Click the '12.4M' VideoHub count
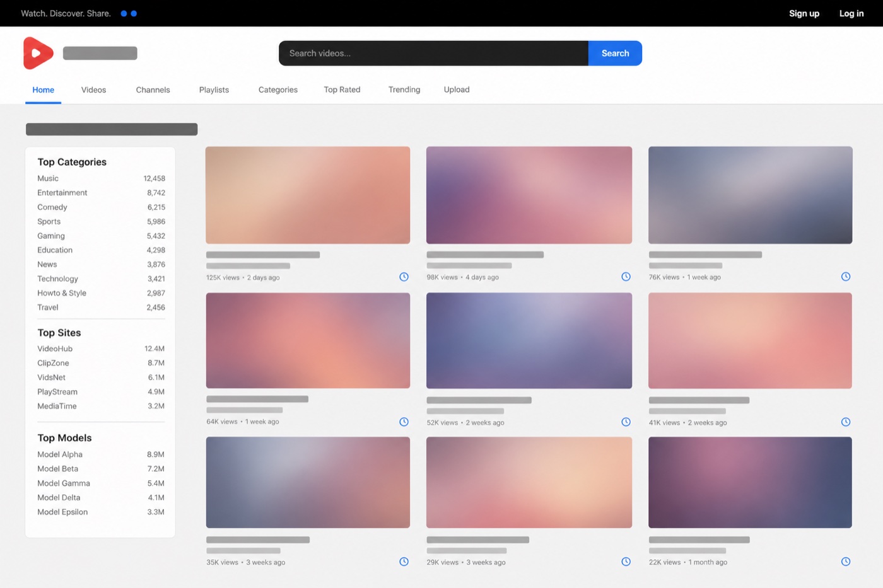 [155, 349]
